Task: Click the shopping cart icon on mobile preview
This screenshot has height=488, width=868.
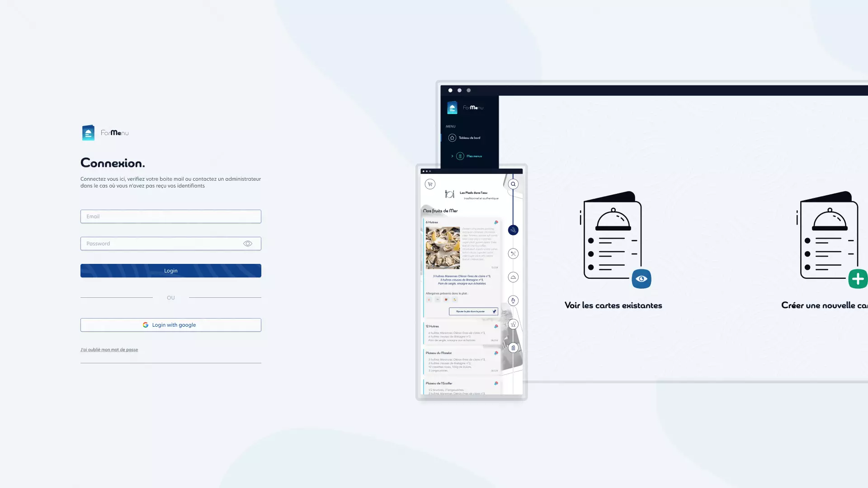Action: [430, 183]
